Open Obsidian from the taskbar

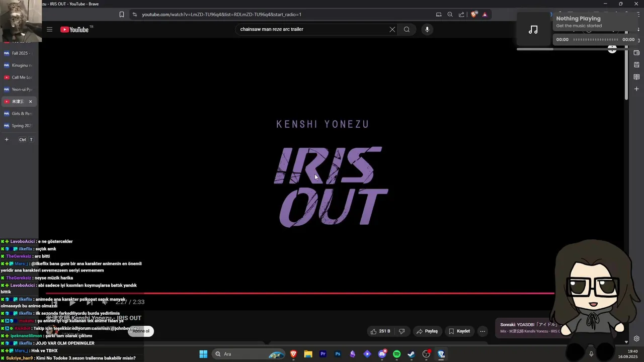point(353,354)
